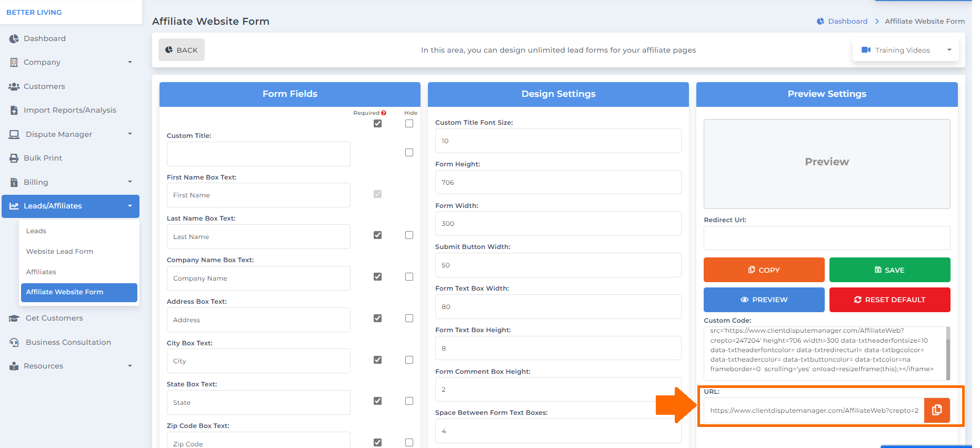980x448 pixels.
Task: Check Hide for the Address field
Action: pyautogui.click(x=409, y=318)
